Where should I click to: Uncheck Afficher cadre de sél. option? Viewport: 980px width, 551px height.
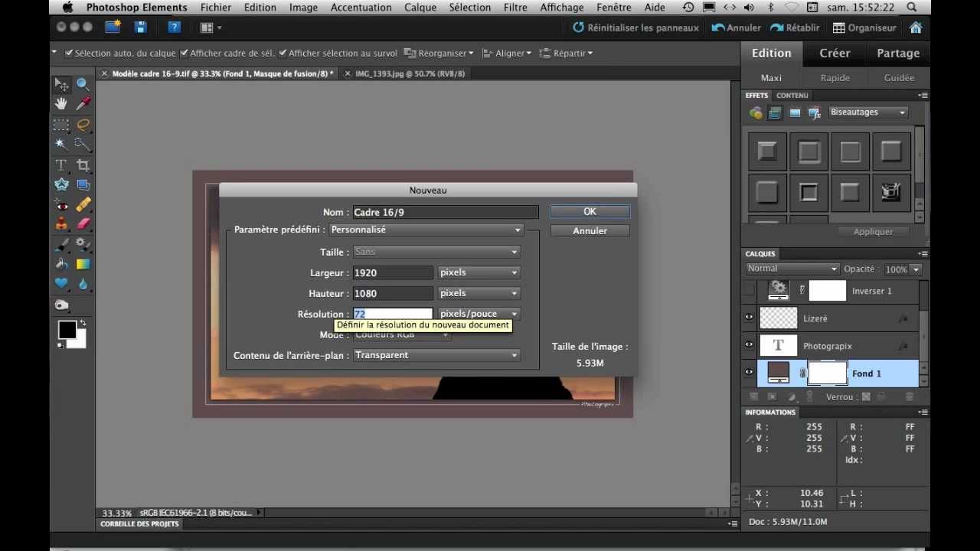[x=184, y=54]
